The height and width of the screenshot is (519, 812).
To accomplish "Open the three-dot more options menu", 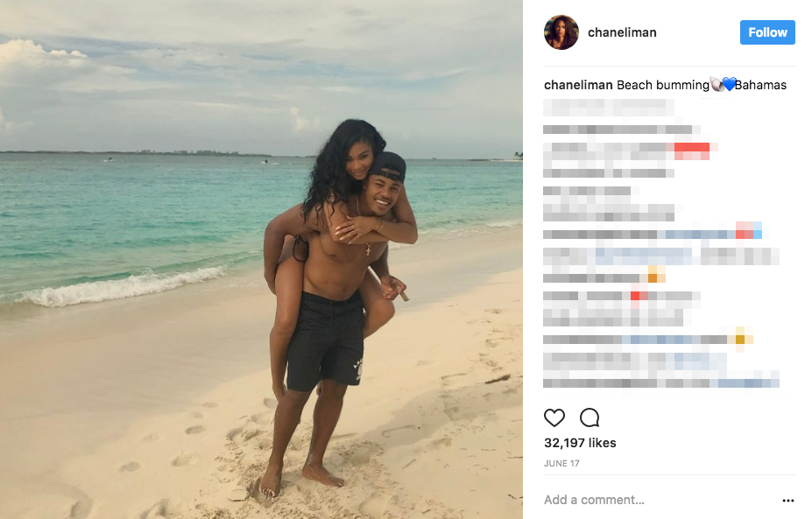I will point(788,501).
